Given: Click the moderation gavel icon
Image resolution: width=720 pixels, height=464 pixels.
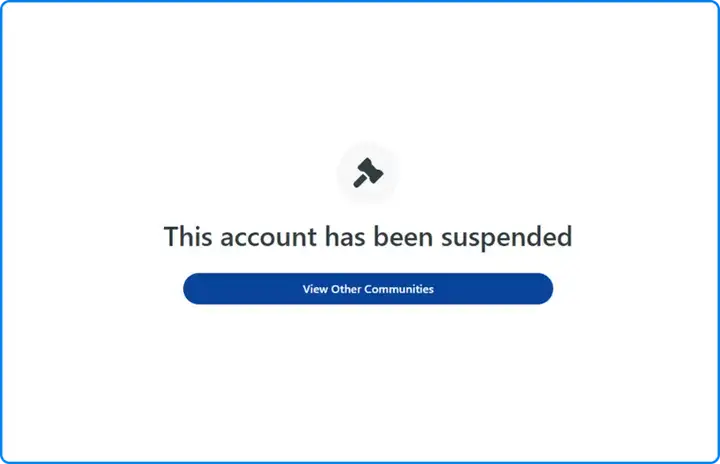Looking at the screenshot, I should tap(368, 173).
